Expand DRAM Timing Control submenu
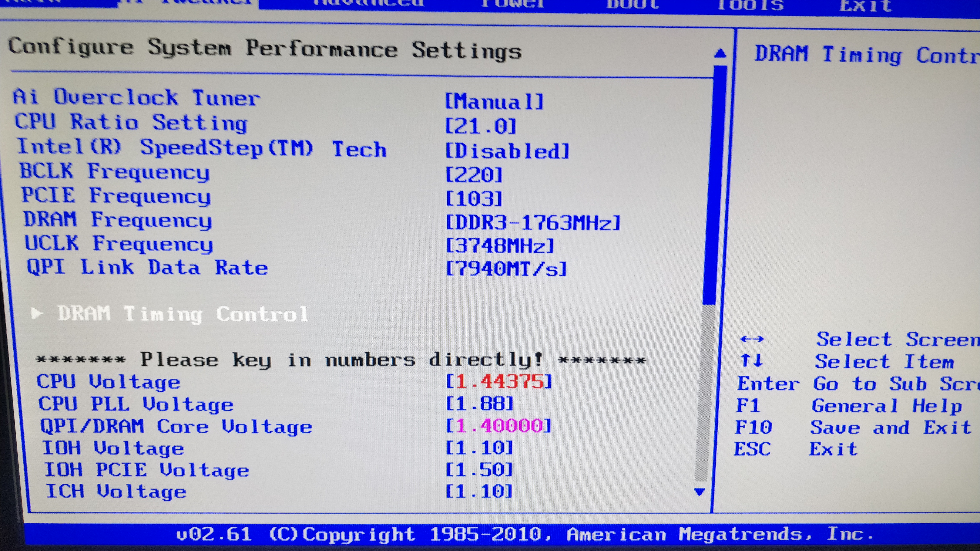980x551 pixels. pos(183,314)
